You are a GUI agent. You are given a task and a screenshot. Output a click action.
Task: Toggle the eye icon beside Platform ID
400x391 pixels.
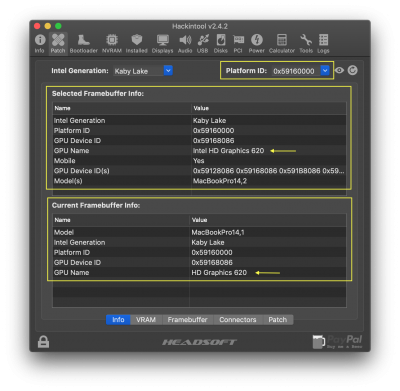[x=339, y=70]
